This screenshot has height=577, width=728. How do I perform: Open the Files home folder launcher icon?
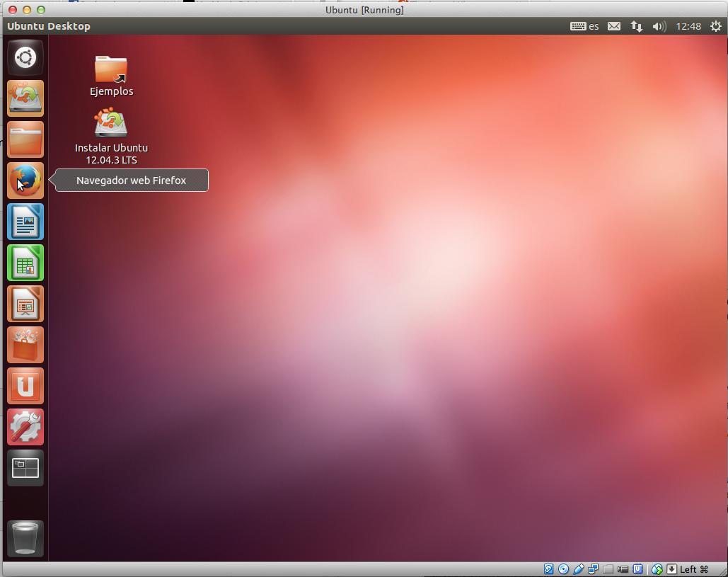(x=25, y=139)
